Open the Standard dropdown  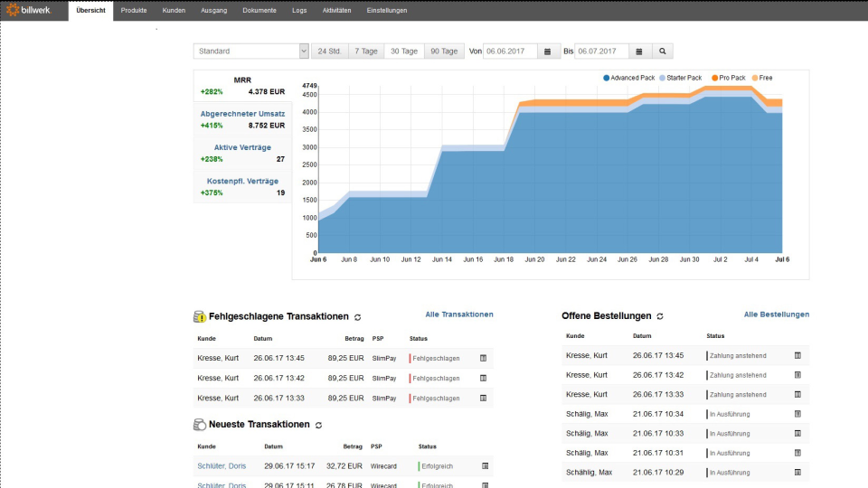click(250, 52)
